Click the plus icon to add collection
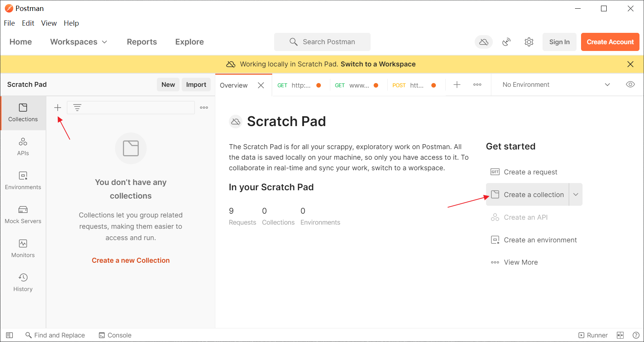Screen dimensions: 644x342 point(58,108)
